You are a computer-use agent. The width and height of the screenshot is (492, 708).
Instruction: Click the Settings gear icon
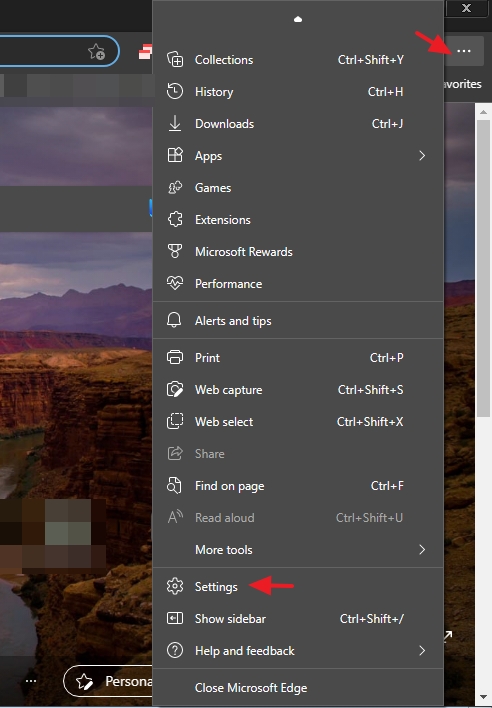[175, 586]
